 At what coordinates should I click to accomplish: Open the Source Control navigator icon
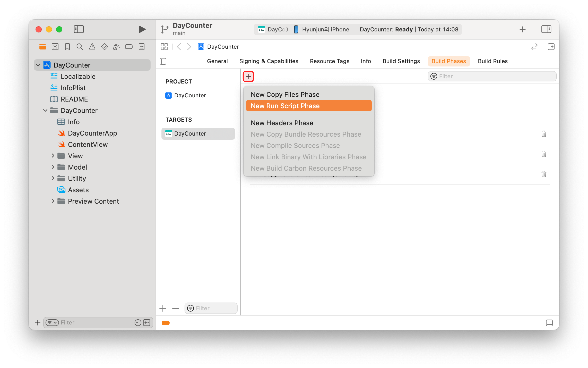pos(55,47)
